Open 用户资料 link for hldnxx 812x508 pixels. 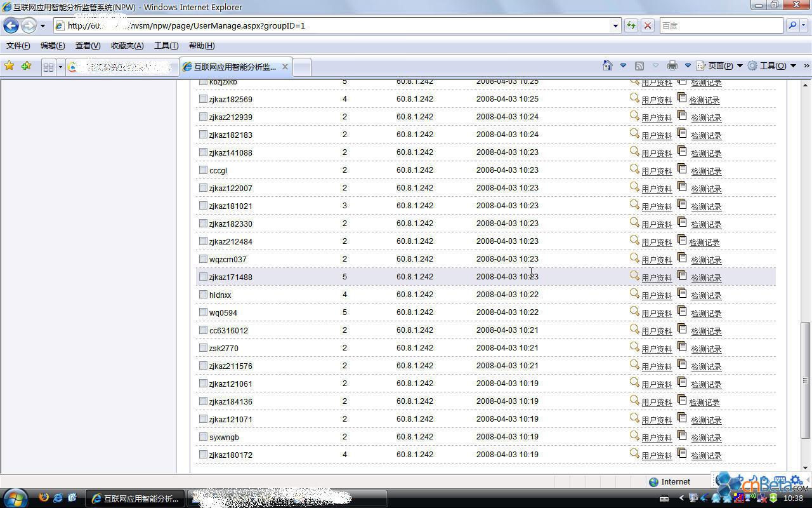[x=657, y=296]
